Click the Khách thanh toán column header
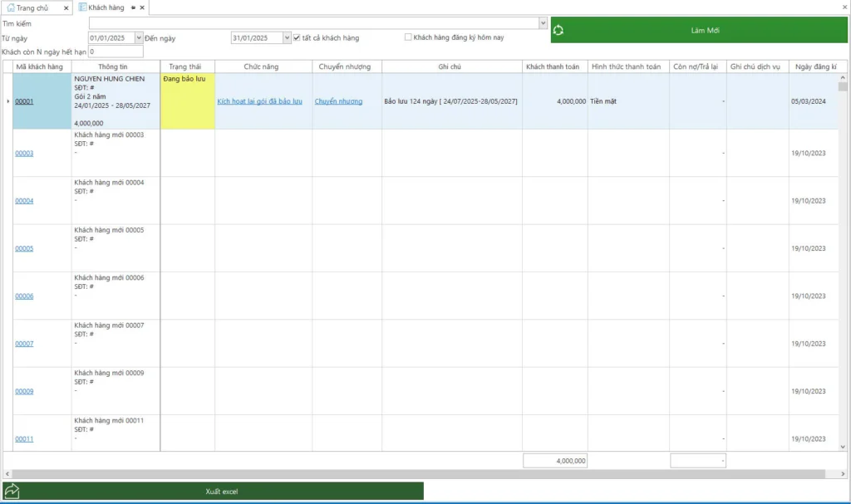This screenshot has height=504, width=851. (554, 66)
